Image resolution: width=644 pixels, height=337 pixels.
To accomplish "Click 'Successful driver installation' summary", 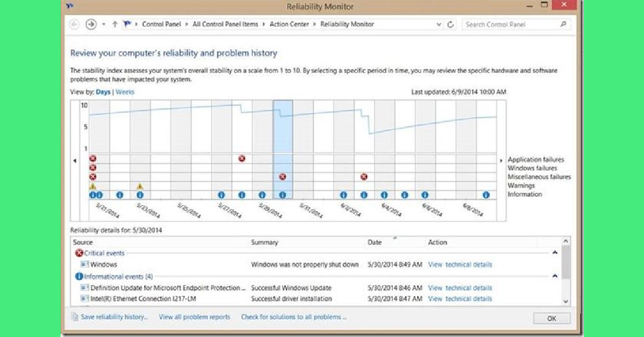I will (x=291, y=299).
